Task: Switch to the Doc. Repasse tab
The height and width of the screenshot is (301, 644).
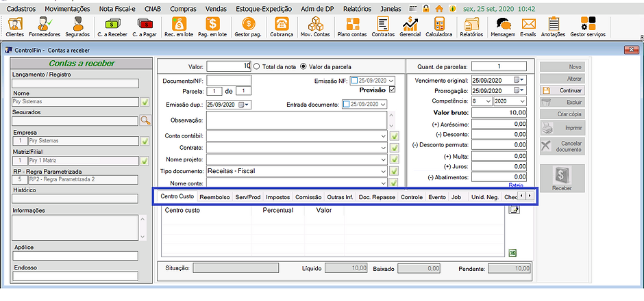Action: tap(377, 197)
